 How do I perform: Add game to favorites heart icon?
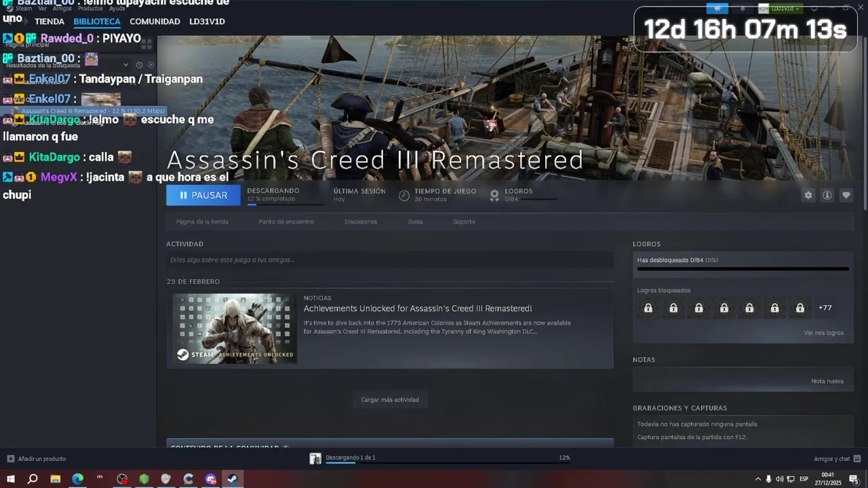[x=846, y=195]
